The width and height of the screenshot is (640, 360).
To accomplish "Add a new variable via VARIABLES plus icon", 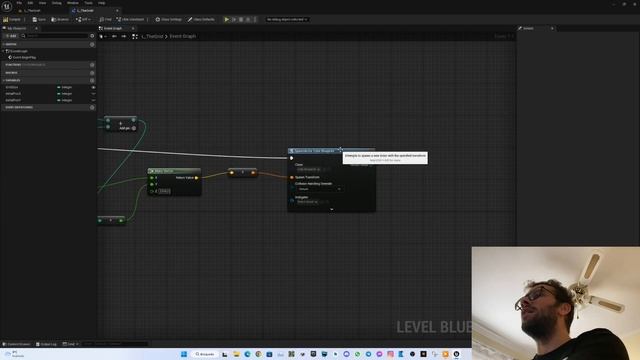I will pos(92,80).
